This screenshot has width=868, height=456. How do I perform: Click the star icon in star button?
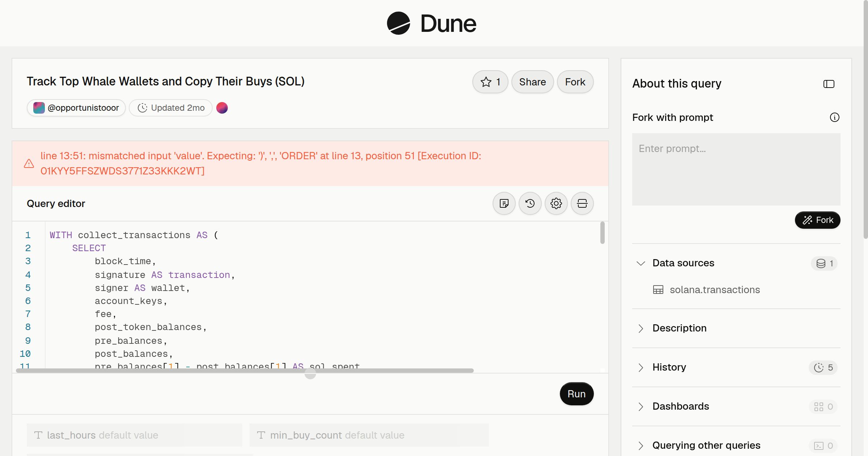click(x=486, y=82)
